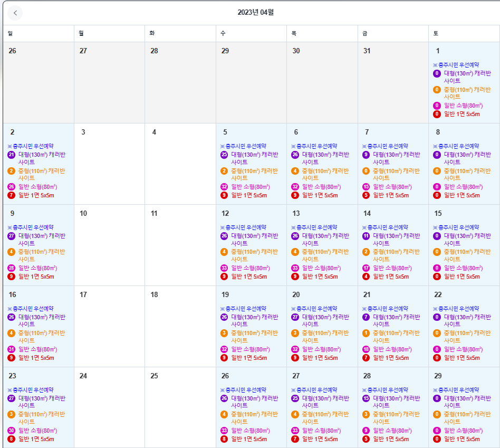Click magenta count badge on April 28
The height and width of the screenshot is (448, 500).
366,431
